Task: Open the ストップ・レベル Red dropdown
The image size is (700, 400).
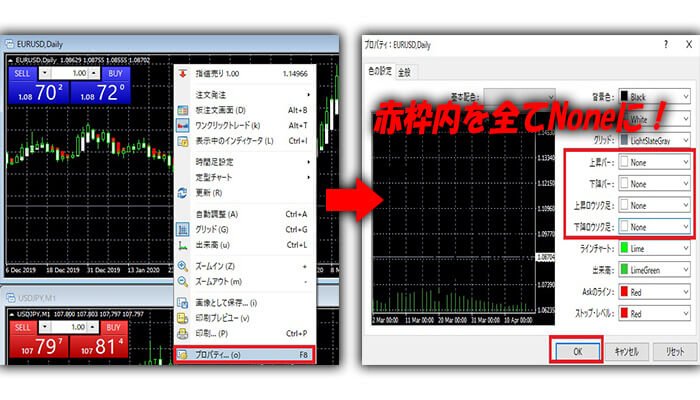Action: [654, 313]
